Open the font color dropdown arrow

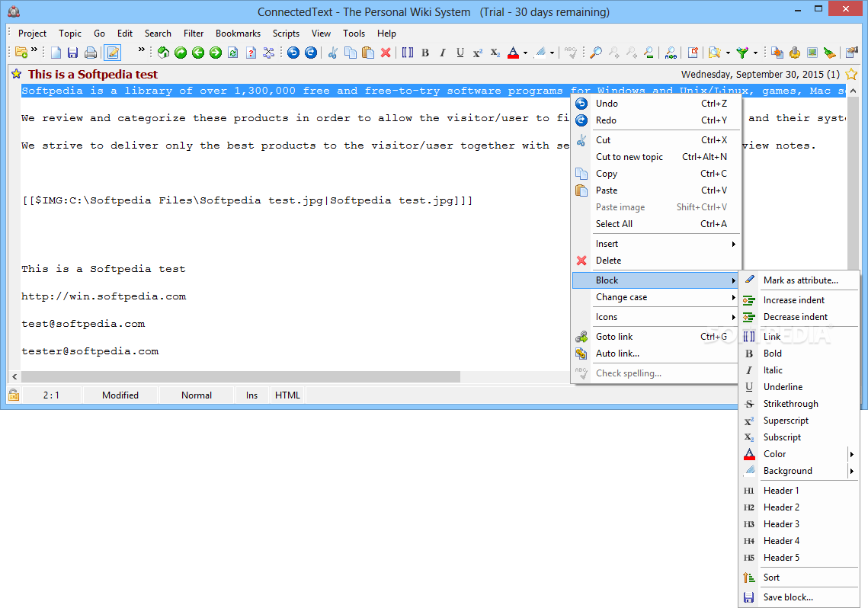(x=525, y=53)
